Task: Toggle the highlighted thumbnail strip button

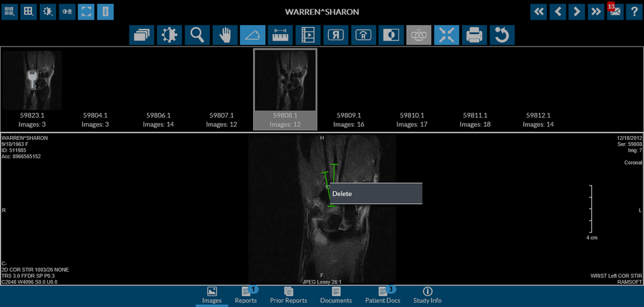Action: pyautogui.click(x=105, y=12)
